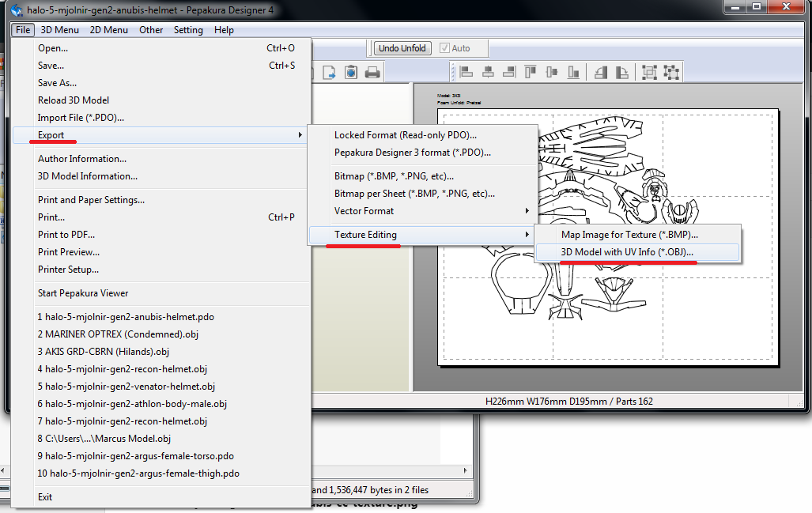Open recent file AKIS GRD-CBRN (Hilands).obj
The image size is (812, 513).
tap(161, 352)
